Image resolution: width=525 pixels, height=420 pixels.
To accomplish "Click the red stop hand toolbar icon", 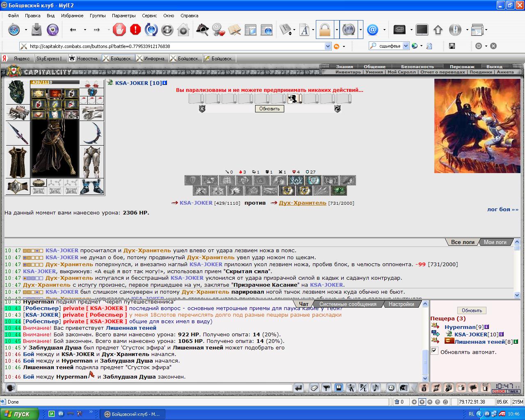I will pos(119,30).
